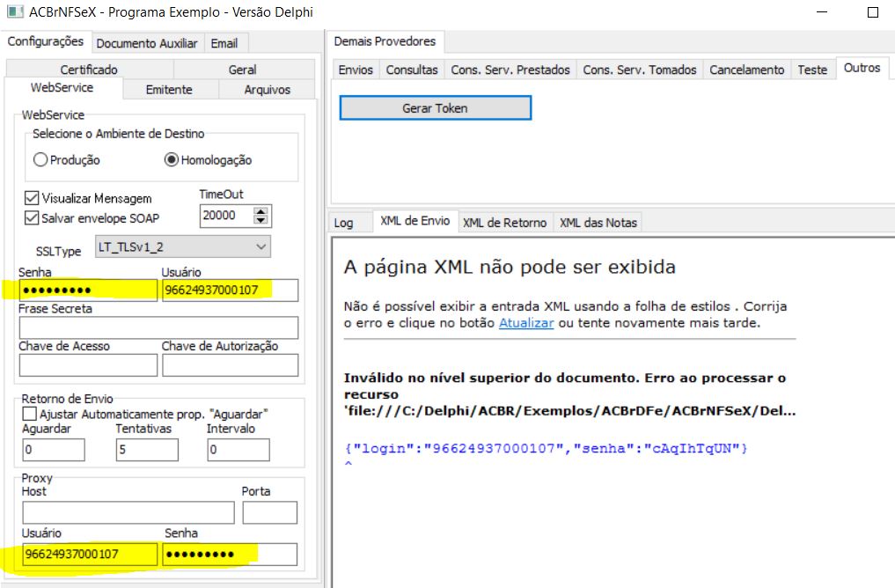
Task: Open the Certificado tab
Action: (89, 69)
